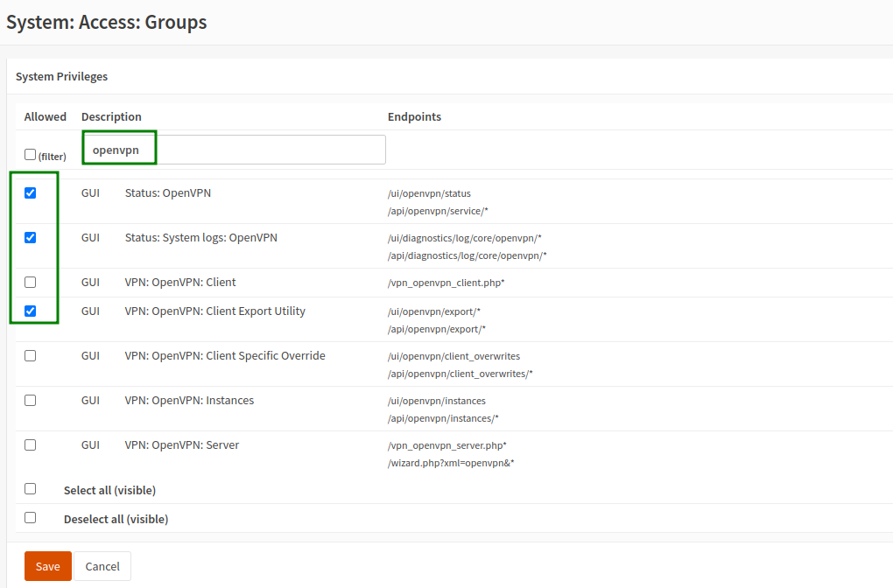Select VPN: OpenVPN: Instances description
The width and height of the screenshot is (893, 588).
pyautogui.click(x=189, y=400)
